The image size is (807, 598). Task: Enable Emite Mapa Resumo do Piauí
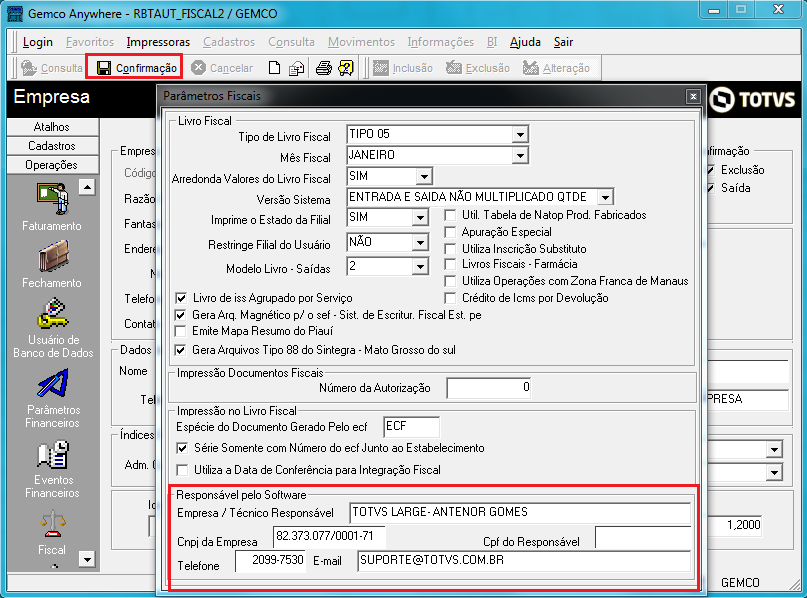(x=181, y=331)
